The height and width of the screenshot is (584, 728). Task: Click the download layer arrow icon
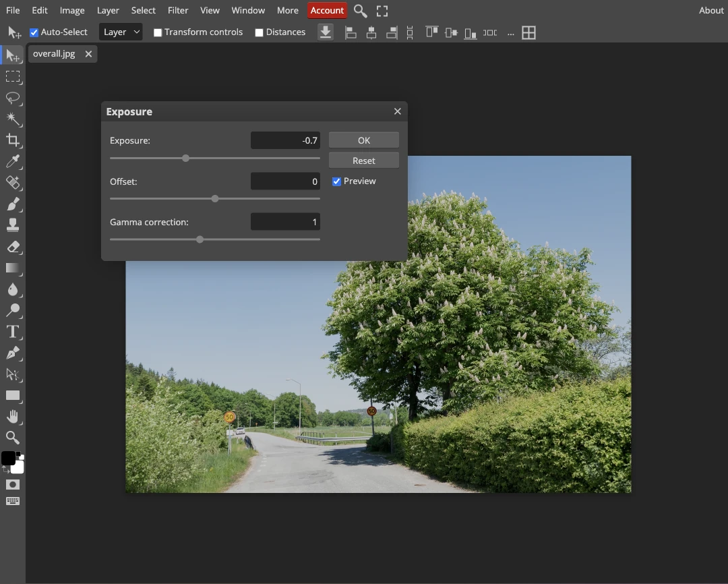[x=326, y=32]
